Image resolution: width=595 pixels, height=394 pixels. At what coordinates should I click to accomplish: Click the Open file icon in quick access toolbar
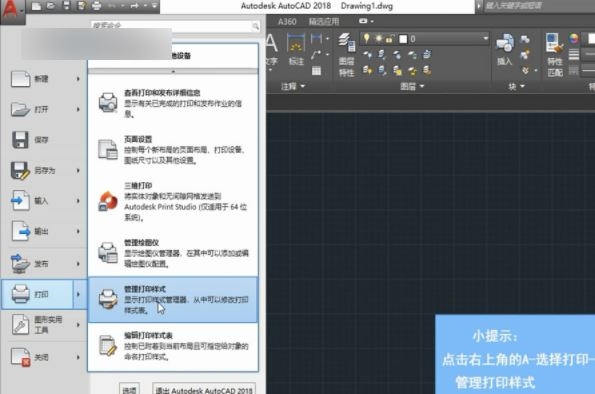point(52,6)
